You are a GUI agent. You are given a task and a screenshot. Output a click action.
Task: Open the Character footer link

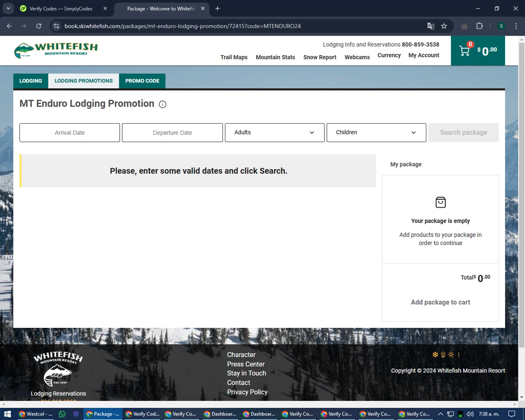tap(241, 355)
